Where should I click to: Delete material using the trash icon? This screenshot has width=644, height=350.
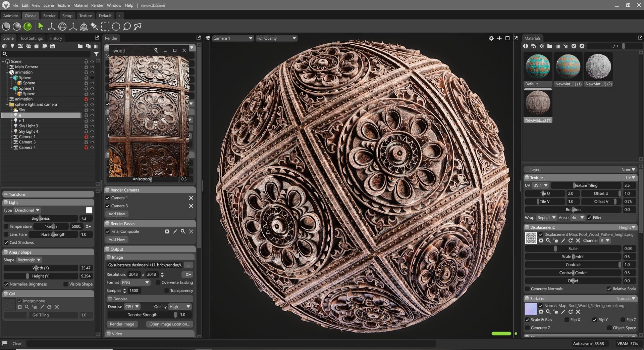point(558,46)
